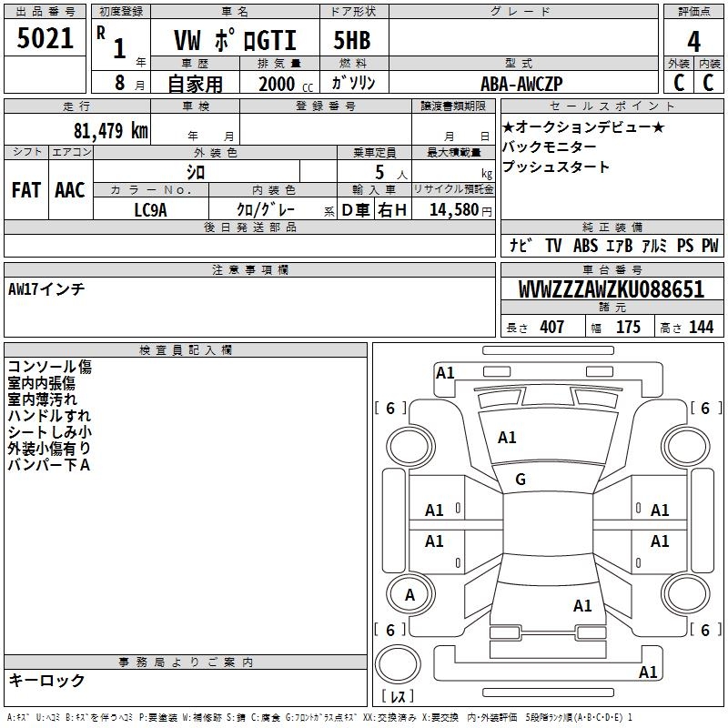Screen dimensions: 728x728
Task: Select the アルミ equipment label
Action: (x=654, y=245)
